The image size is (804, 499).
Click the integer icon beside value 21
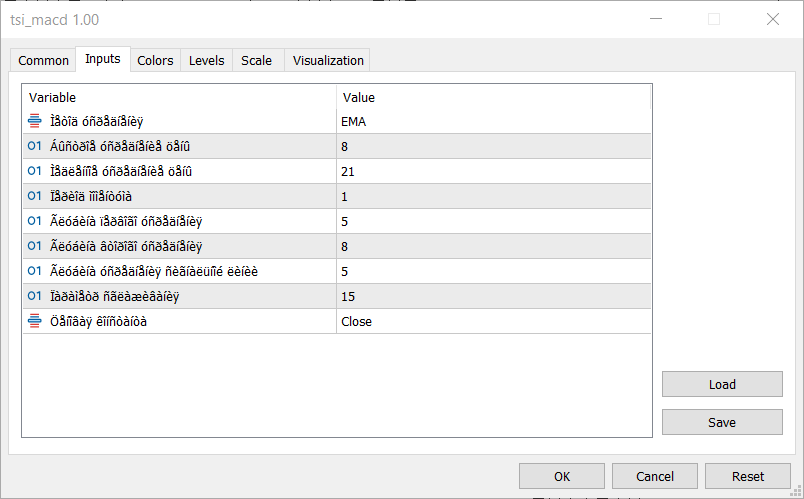click(x=35, y=172)
